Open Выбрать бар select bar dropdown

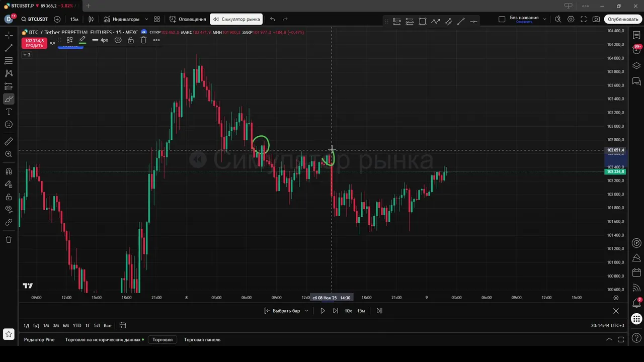[x=286, y=311]
